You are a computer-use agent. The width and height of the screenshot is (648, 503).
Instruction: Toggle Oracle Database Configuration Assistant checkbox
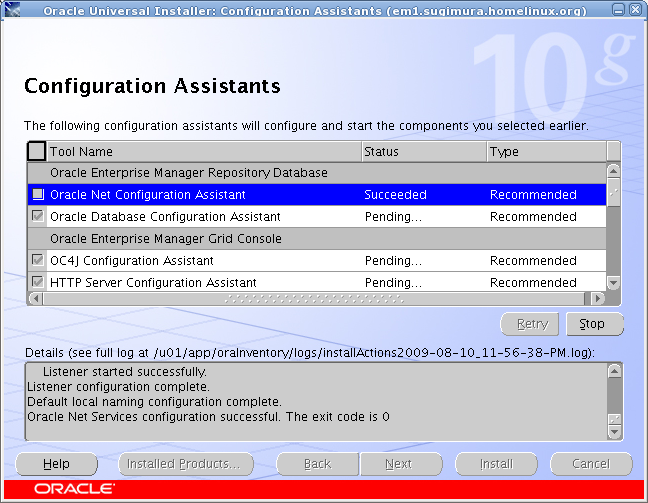click(38, 216)
